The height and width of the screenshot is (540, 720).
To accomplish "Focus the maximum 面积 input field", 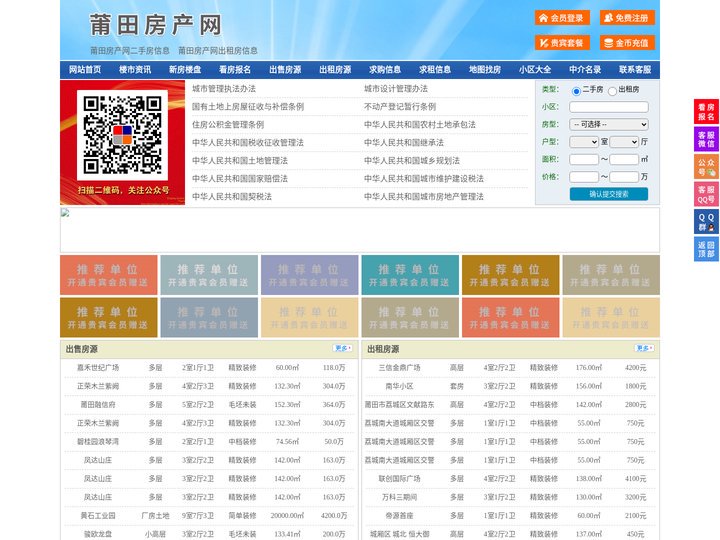I will (x=624, y=159).
